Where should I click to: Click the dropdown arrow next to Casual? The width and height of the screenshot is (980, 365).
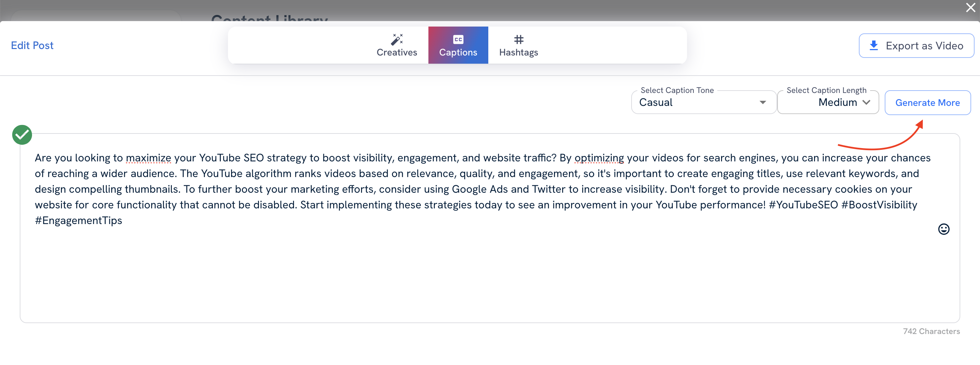(x=762, y=102)
